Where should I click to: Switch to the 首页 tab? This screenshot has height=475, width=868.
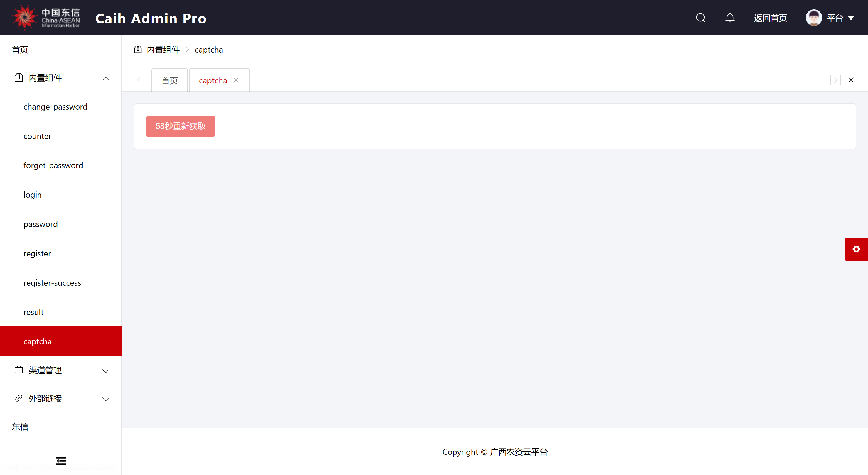170,80
